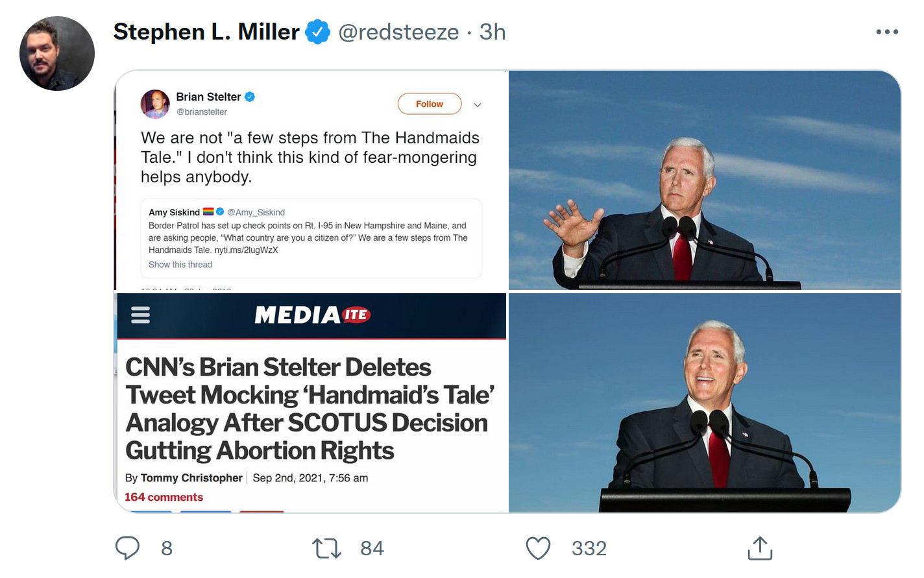The image size is (924, 578).
Task: Open the bottom-right smiling Pence photo
Action: pos(704,403)
